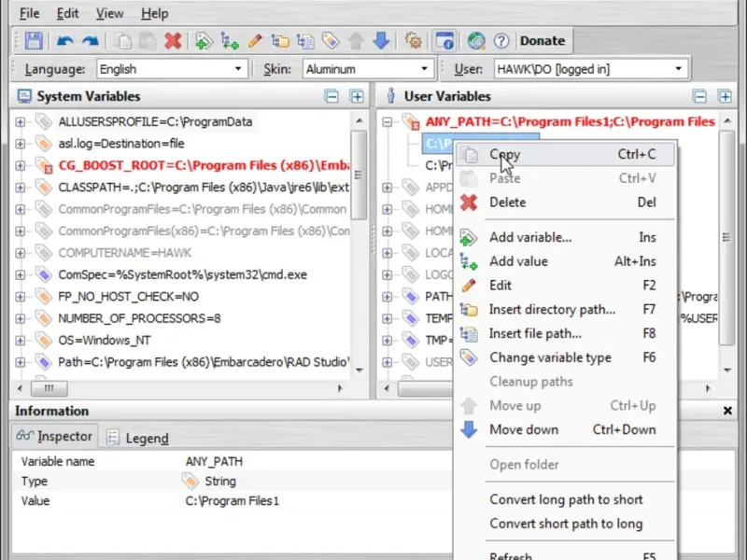Image resolution: width=747 pixels, height=560 pixels.
Task: Choose Move down in context menu
Action: 565,429
